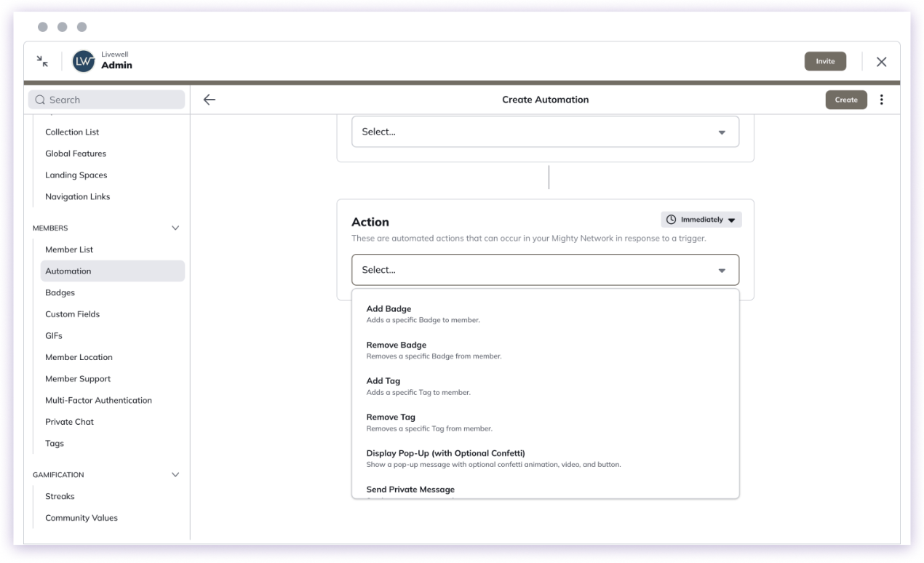The height and width of the screenshot is (563, 924).
Task: Choose Display Pop-Up (with Optional Confetti)
Action: coord(545,458)
